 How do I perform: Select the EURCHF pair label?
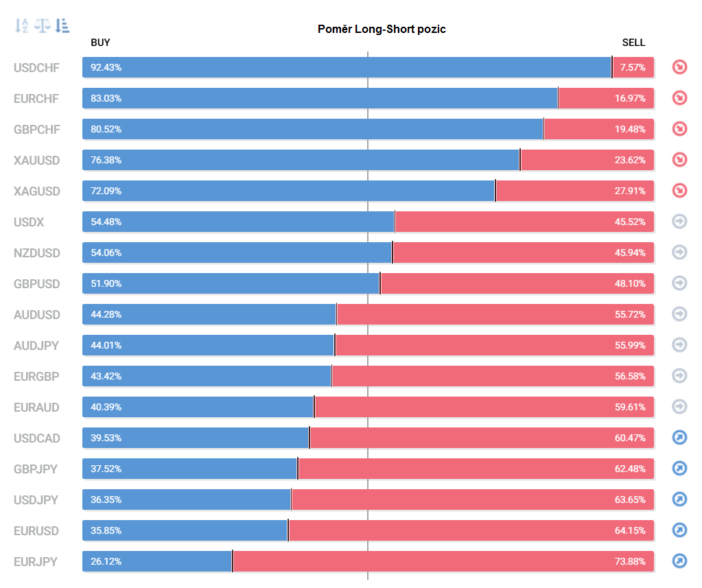[36, 98]
